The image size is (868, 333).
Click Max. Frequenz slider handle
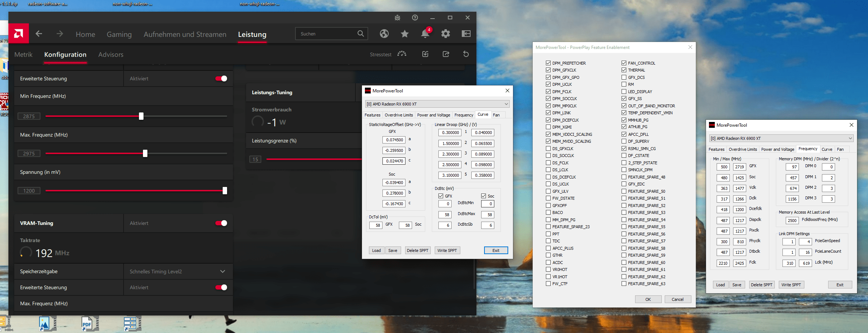[x=145, y=153]
